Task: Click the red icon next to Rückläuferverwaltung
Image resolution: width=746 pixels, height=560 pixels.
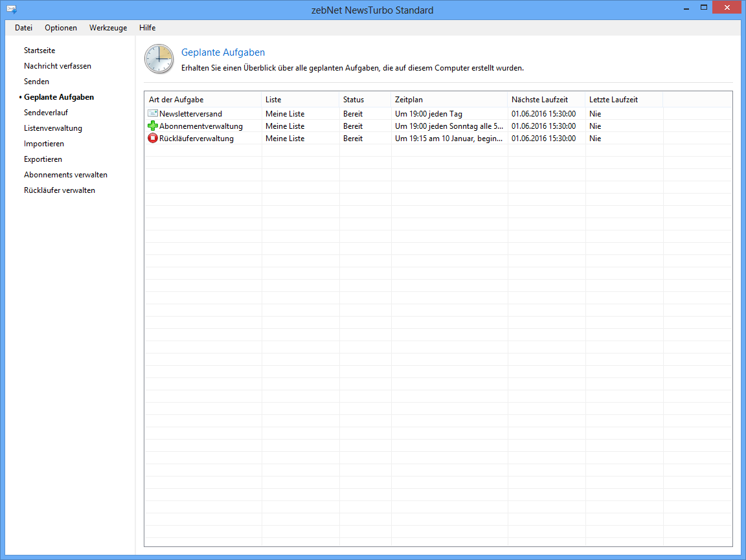Action: tap(153, 139)
